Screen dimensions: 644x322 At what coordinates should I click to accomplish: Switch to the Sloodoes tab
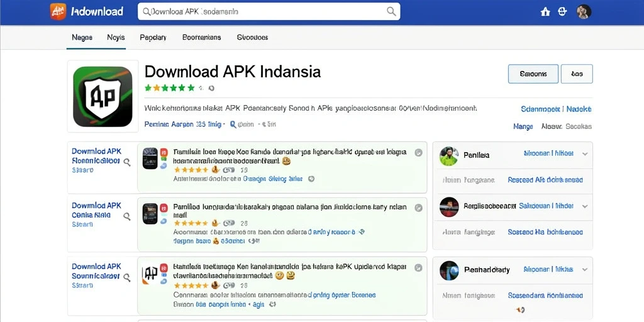[253, 37]
